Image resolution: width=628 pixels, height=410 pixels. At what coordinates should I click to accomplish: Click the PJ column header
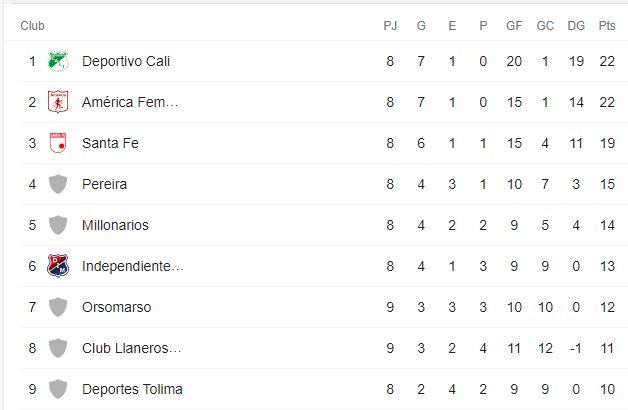click(390, 26)
